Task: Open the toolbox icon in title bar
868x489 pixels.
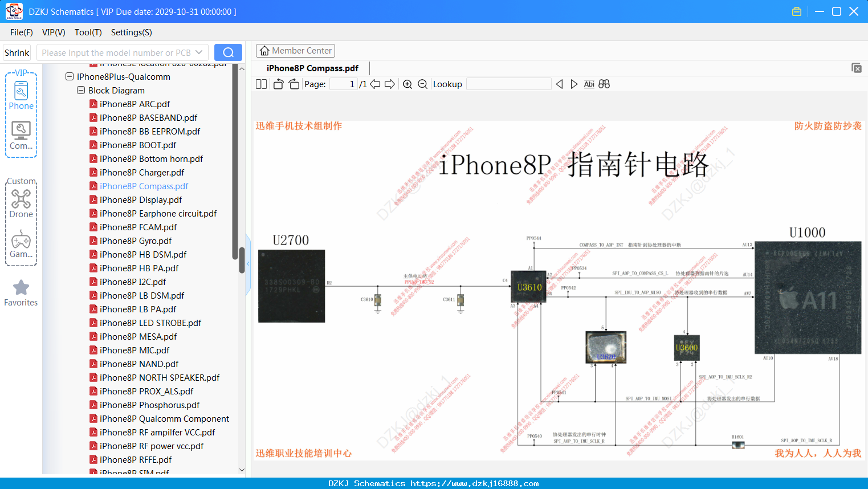Action: [797, 11]
